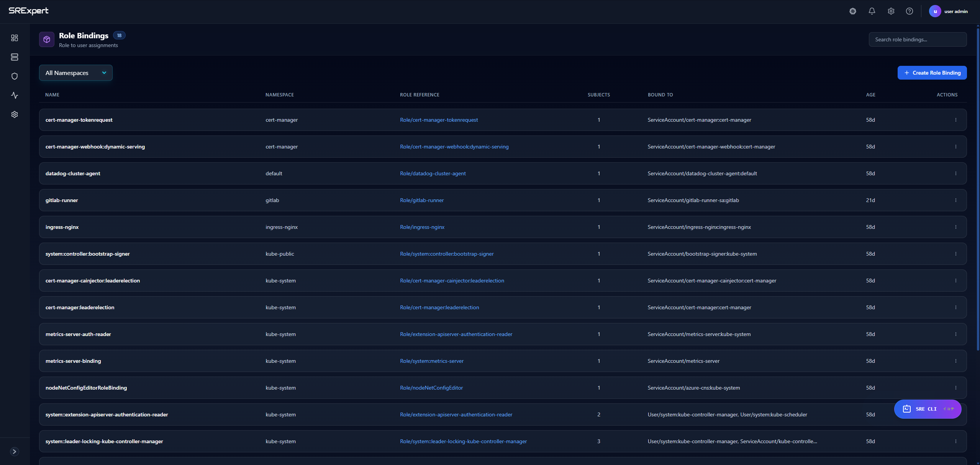
Task: Open the All Namespaces dropdown
Action: tap(75, 73)
